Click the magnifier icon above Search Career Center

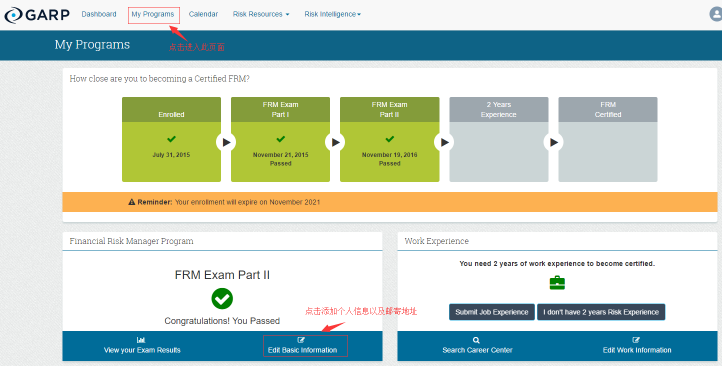coord(476,340)
